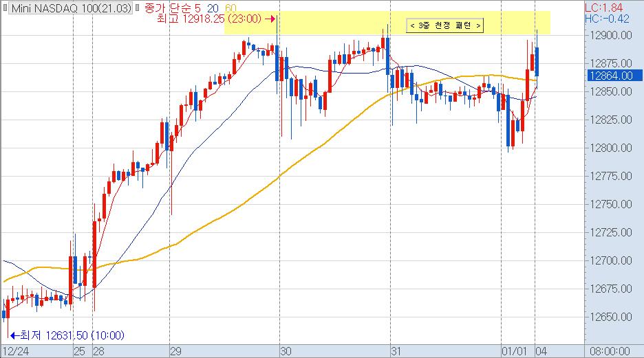Click the 12800.00 price axis label
The width and height of the screenshot is (644, 358).
[611, 148]
